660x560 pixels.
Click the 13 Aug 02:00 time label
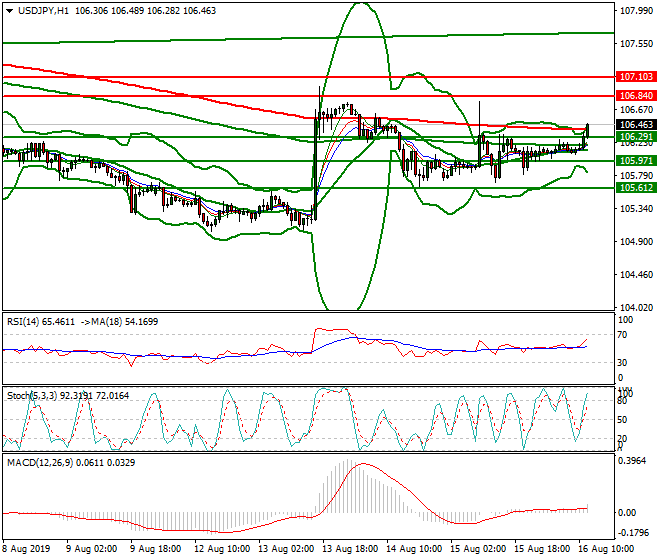coord(286,549)
